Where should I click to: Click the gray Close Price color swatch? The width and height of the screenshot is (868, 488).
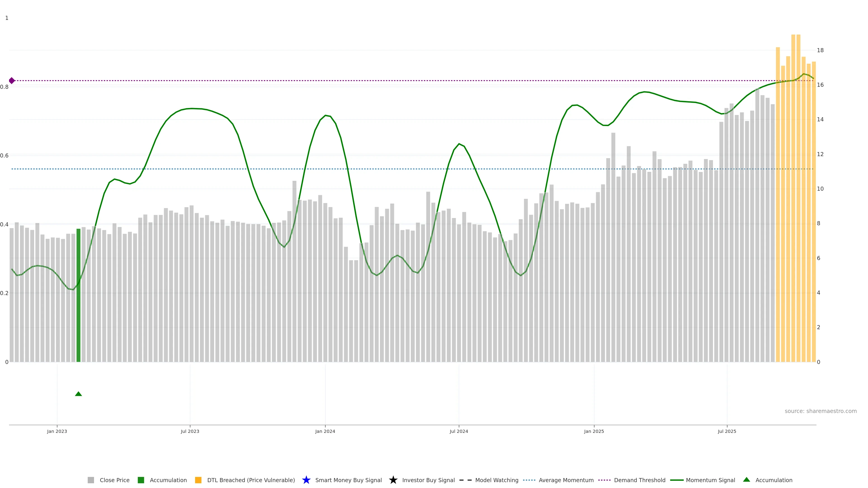pos(91,480)
